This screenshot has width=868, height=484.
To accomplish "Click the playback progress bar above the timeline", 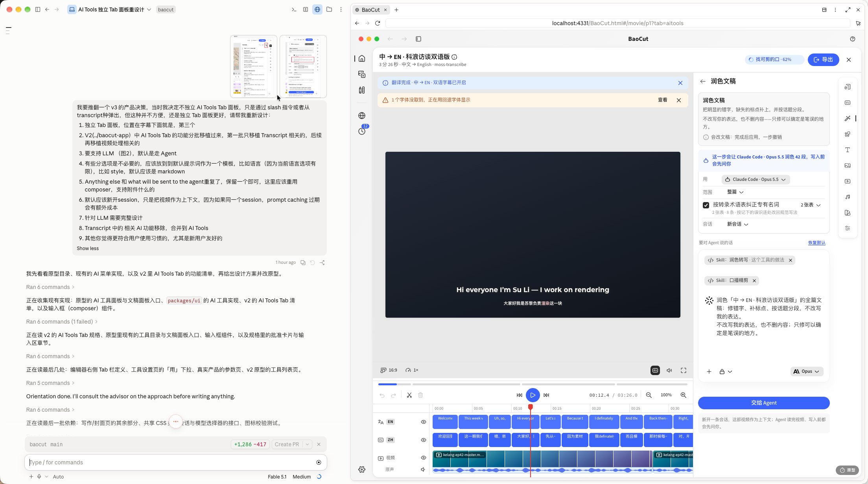I will pos(533,384).
